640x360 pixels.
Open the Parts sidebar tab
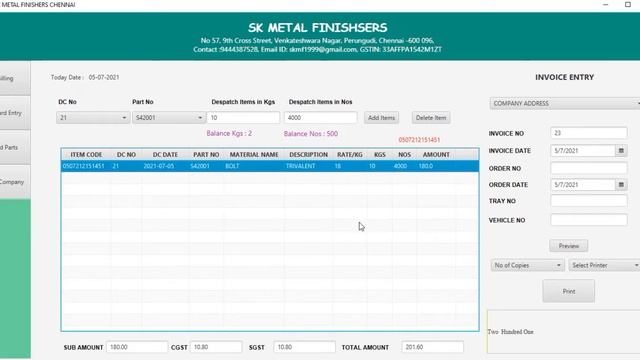click(15, 147)
